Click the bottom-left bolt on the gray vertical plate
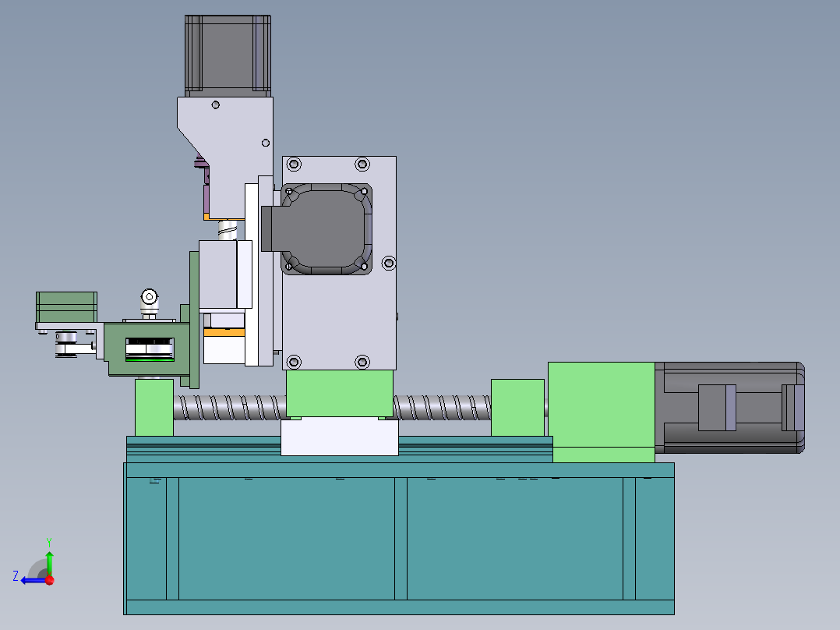This screenshot has width=840, height=630. point(294,361)
